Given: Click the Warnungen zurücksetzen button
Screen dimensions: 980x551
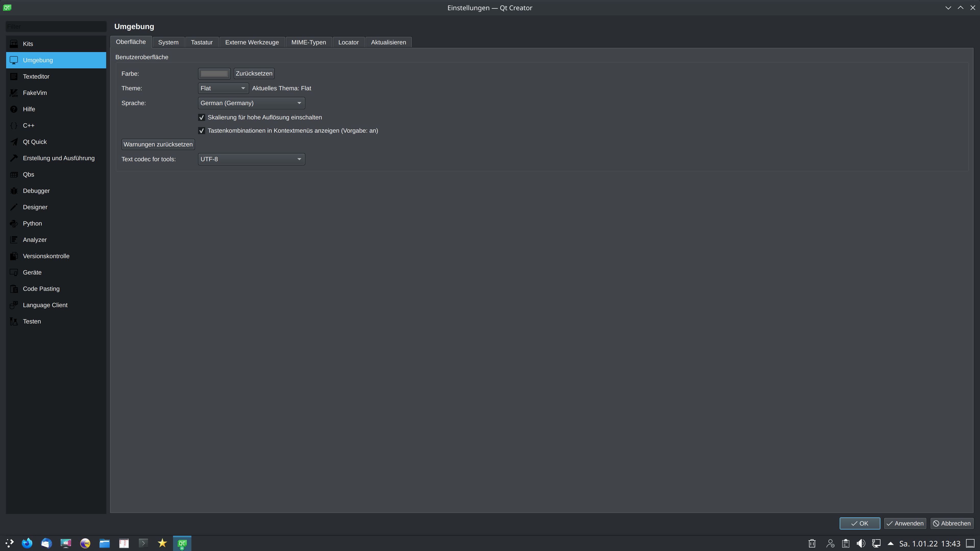Looking at the screenshot, I should (158, 144).
